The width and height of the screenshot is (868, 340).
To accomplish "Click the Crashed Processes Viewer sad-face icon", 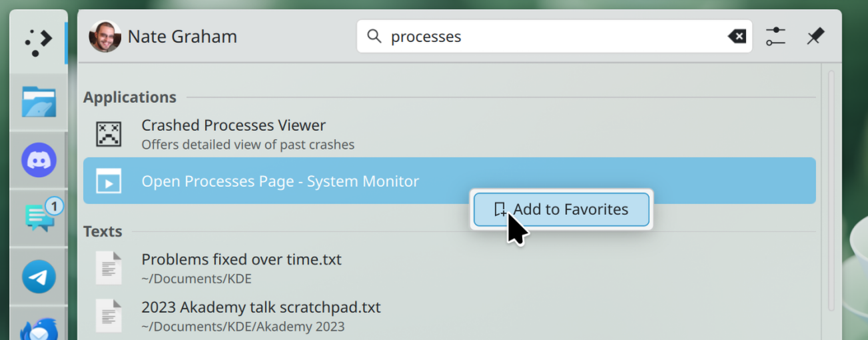I will [109, 134].
